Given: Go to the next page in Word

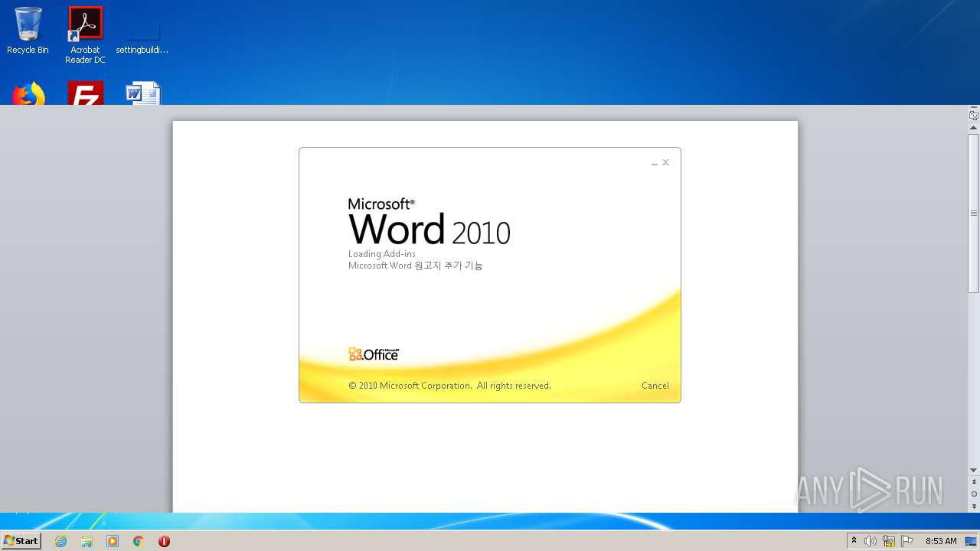Looking at the screenshot, I should tap(974, 507).
